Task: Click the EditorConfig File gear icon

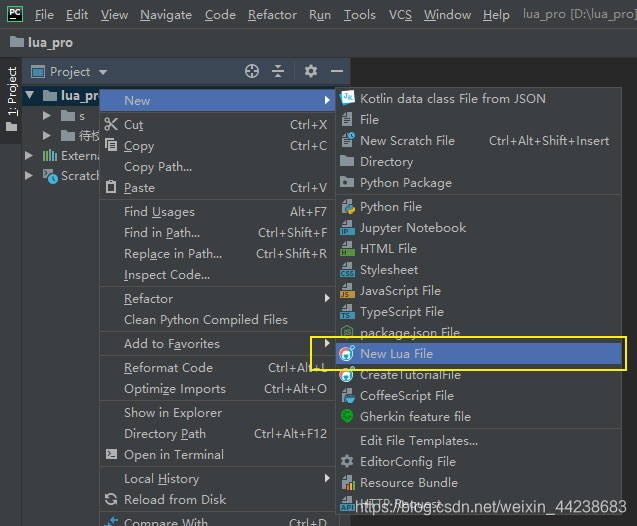Action: pyautogui.click(x=347, y=461)
